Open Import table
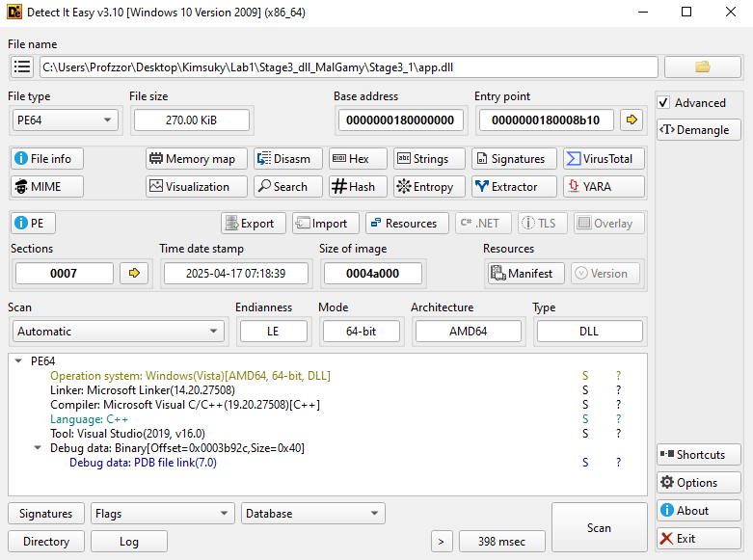The image size is (753, 560). pyautogui.click(x=325, y=223)
